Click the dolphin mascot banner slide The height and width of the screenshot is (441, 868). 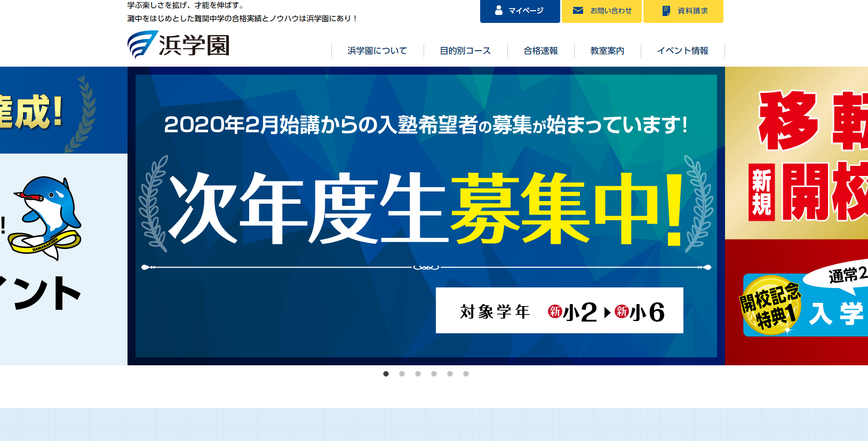pyautogui.click(x=63, y=216)
